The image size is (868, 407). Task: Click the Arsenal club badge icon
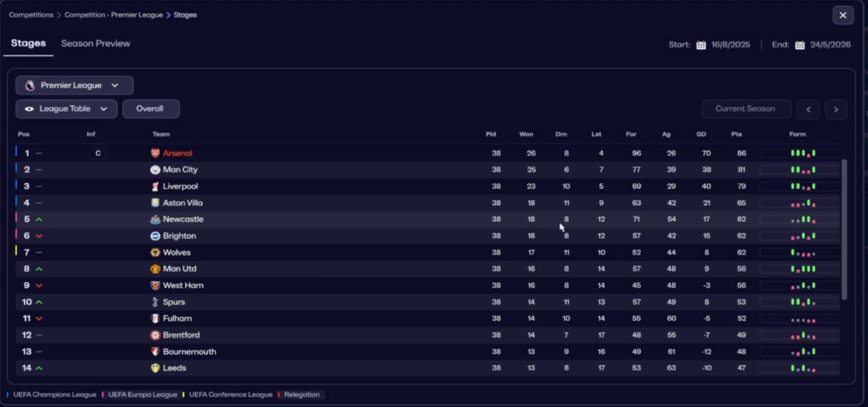point(155,153)
